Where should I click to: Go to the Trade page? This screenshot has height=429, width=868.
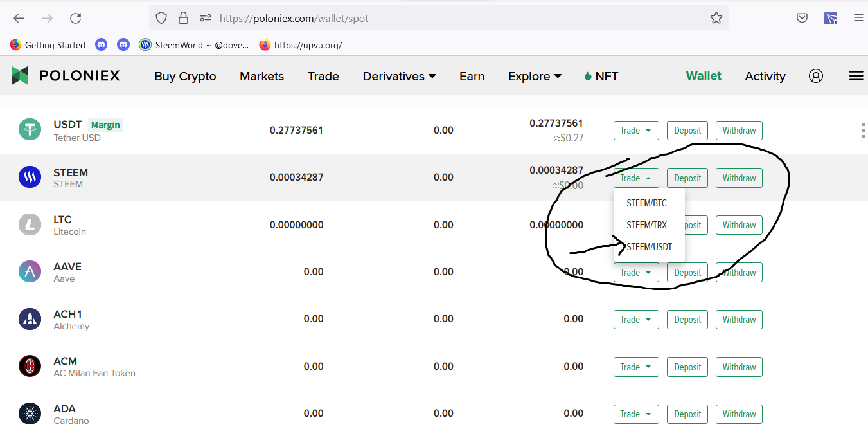(323, 76)
